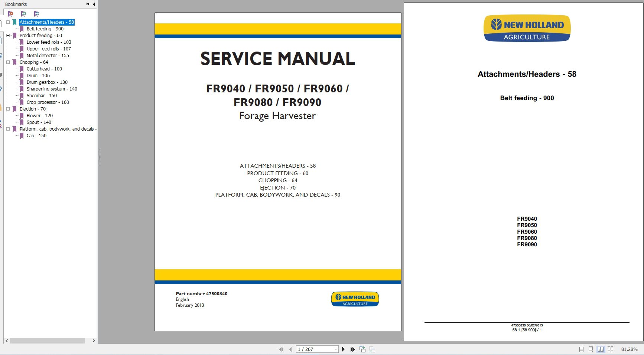
Task: Switch to continuous scrolling page layout
Action: click(x=591, y=349)
